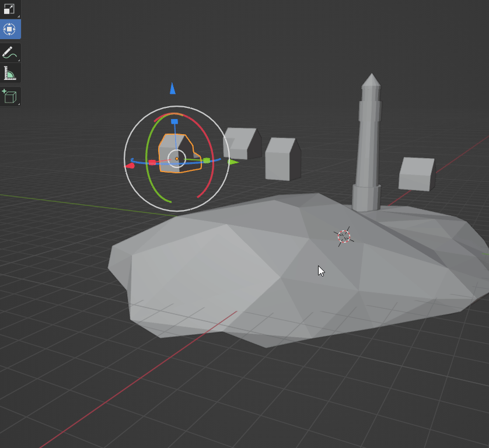Select the house standing left of the tower
This screenshot has width=489, height=448.
pos(282,160)
